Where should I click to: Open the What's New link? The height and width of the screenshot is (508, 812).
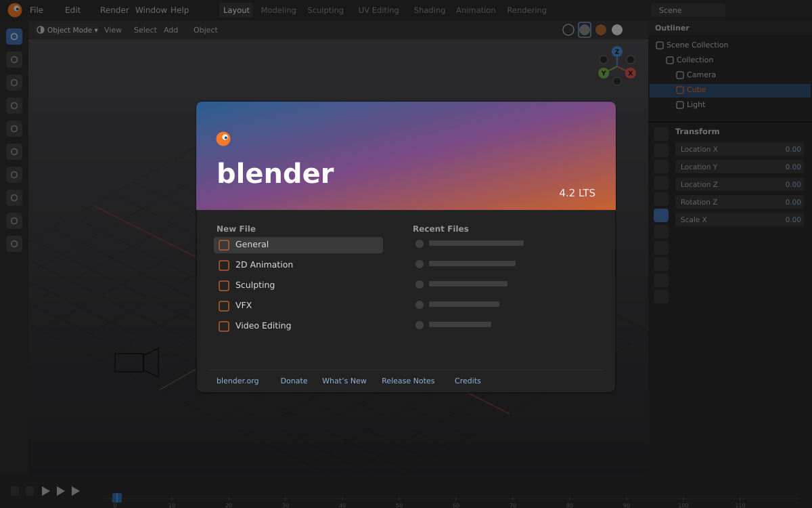tap(344, 381)
